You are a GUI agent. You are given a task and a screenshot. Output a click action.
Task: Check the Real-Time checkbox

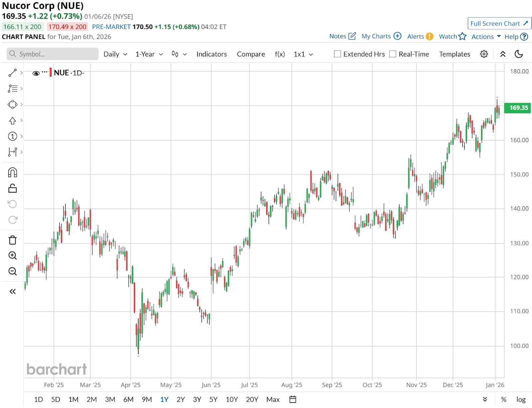pos(393,54)
